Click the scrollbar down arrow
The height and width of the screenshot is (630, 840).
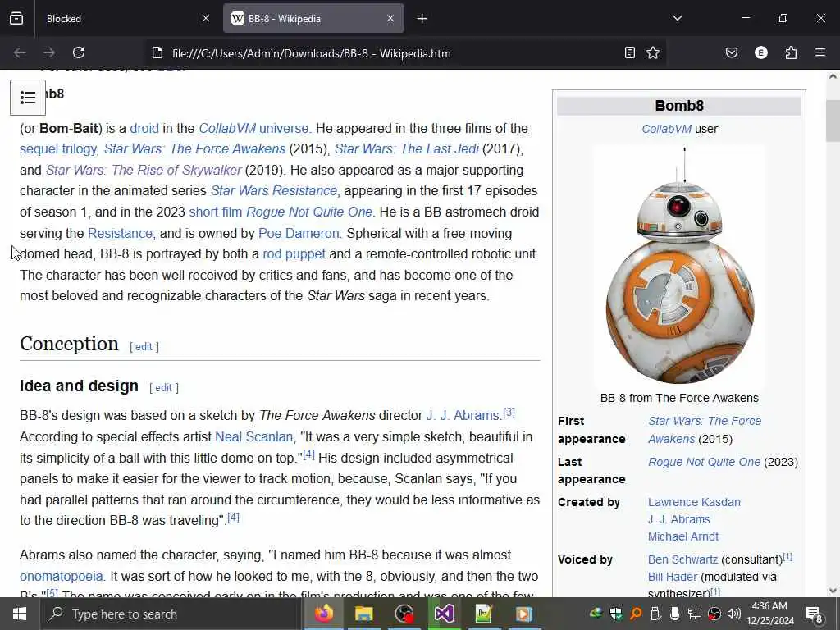(833, 591)
